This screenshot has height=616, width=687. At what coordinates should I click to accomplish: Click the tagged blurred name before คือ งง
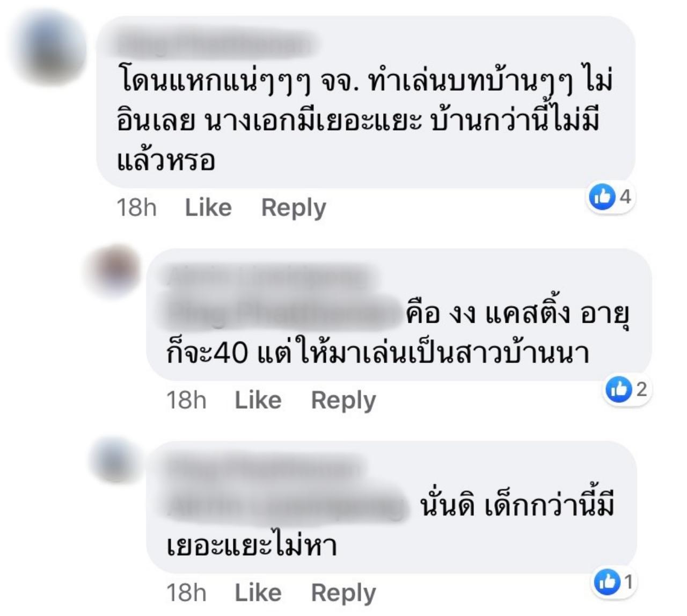[282, 312]
